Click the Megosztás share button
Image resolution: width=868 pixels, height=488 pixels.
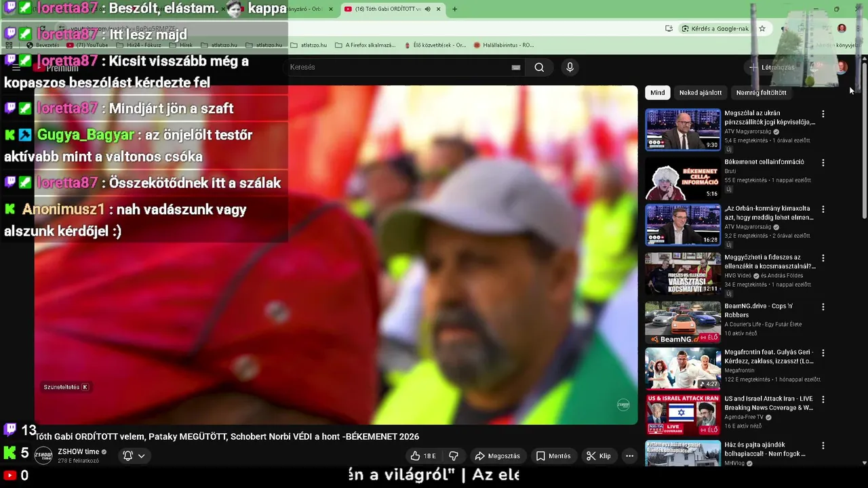coord(497,456)
